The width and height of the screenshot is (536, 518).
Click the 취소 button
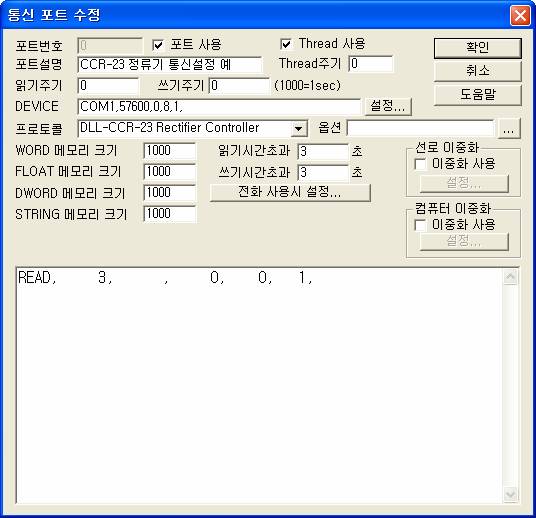coord(478,71)
